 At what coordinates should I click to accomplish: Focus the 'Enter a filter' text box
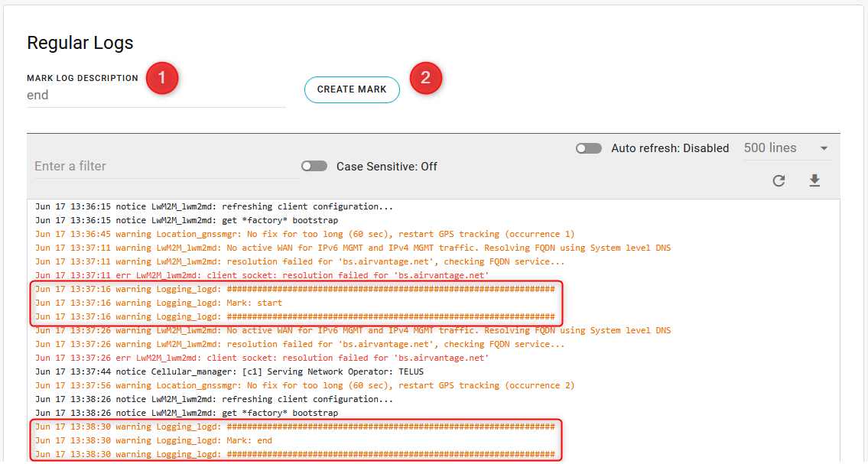pos(166,166)
